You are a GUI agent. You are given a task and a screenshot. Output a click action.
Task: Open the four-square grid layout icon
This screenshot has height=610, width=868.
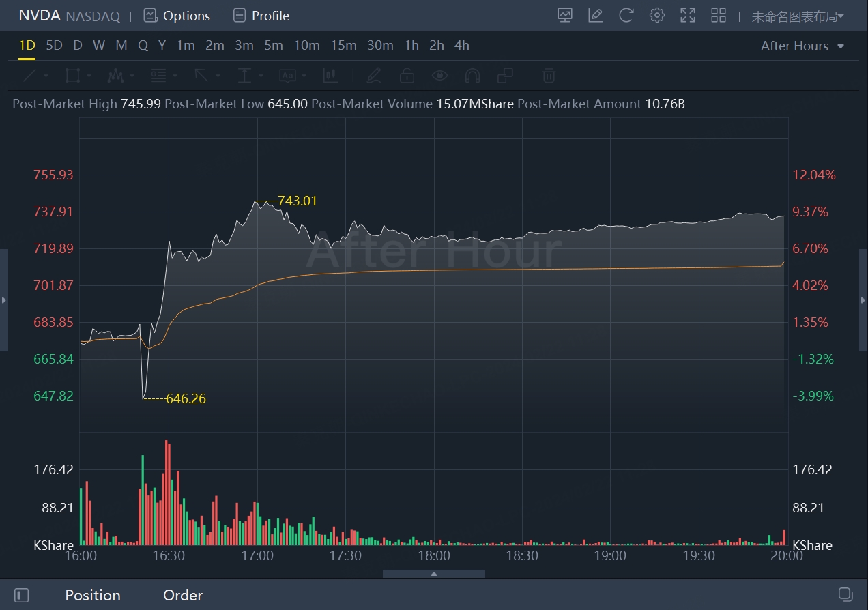(719, 16)
